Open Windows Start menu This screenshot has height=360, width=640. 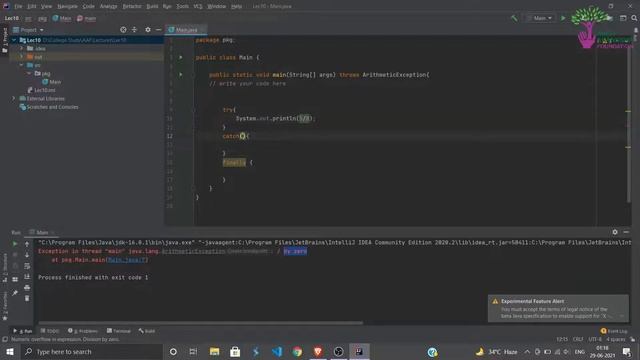[x=9, y=351]
